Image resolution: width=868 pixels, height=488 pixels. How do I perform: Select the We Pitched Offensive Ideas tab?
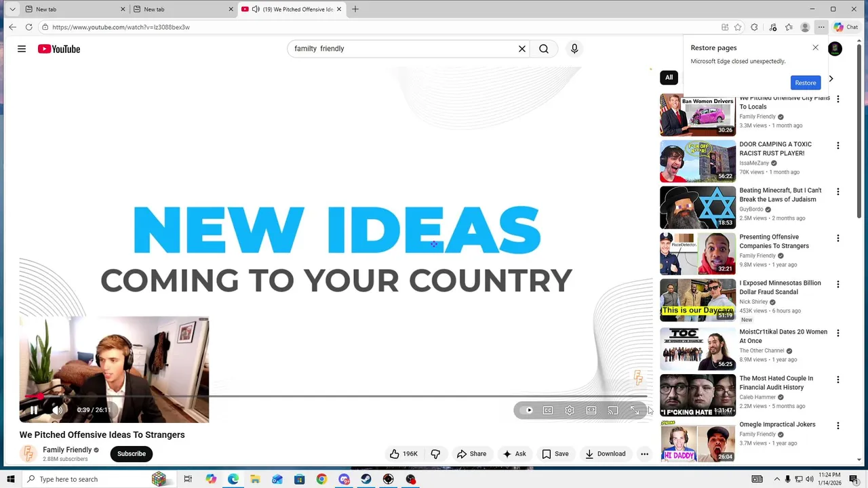coord(292,9)
